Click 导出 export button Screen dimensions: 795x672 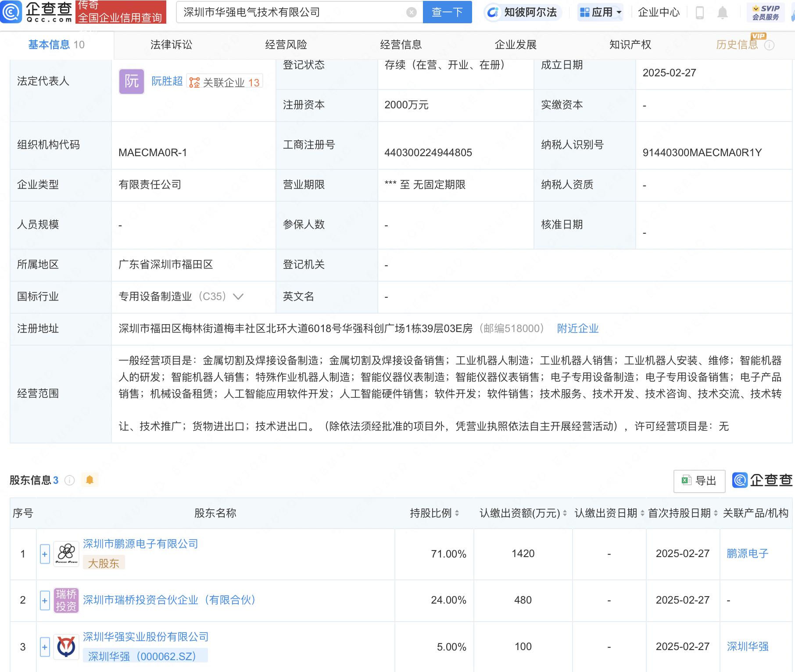pos(699,481)
